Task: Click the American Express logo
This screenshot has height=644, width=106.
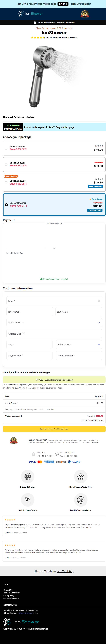Action: click(49, 462)
